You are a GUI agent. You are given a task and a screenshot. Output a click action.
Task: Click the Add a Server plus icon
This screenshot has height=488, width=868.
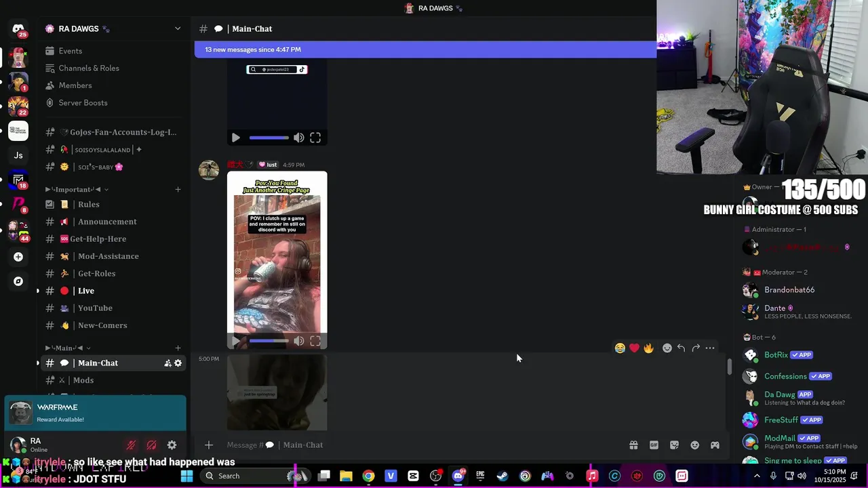pos(18,257)
